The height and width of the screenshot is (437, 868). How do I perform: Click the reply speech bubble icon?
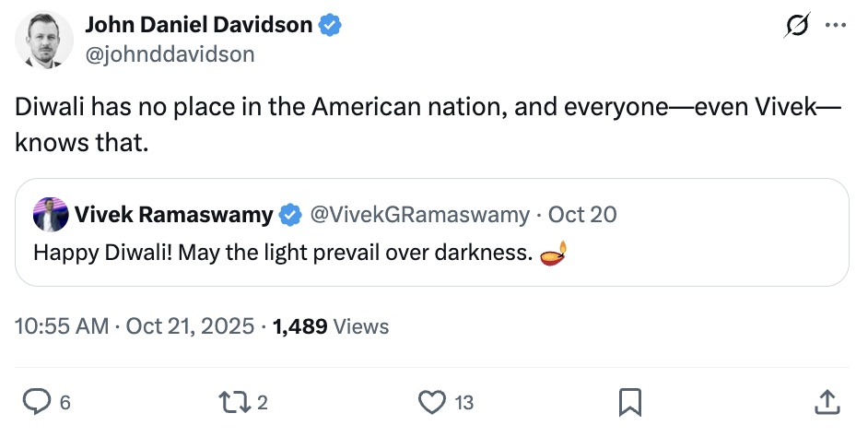(x=37, y=401)
